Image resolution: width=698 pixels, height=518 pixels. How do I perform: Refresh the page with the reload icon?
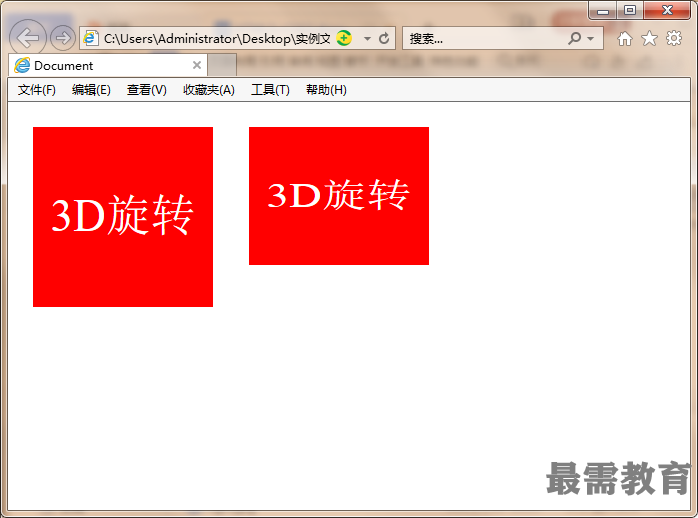pos(384,38)
